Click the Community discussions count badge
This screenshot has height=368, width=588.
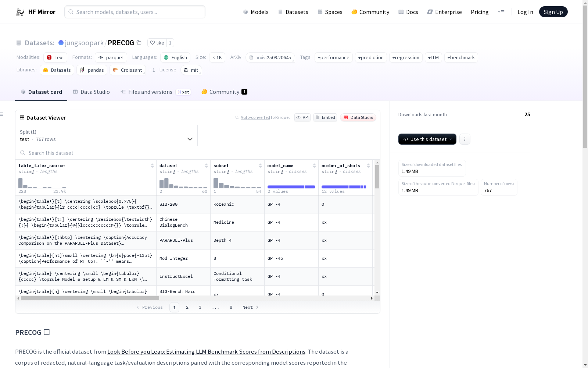pyautogui.click(x=244, y=92)
